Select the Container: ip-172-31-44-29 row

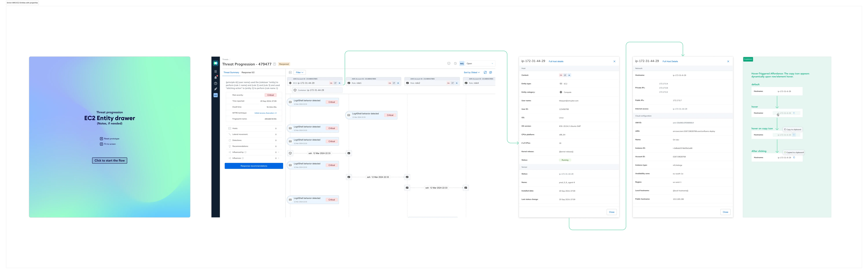[317, 90]
